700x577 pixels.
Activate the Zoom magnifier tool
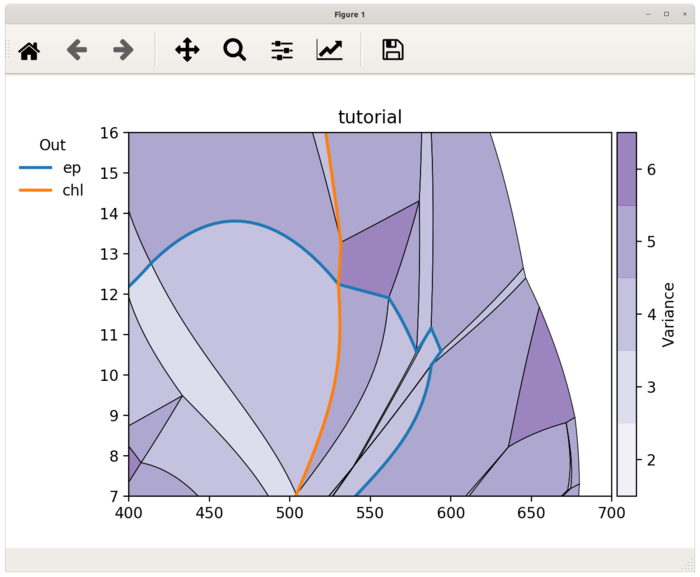(x=234, y=50)
